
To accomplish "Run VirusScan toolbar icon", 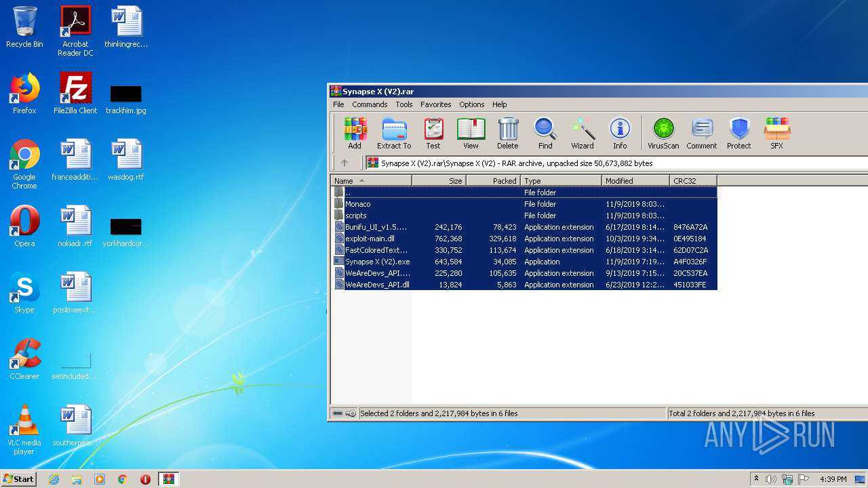I will click(x=663, y=133).
